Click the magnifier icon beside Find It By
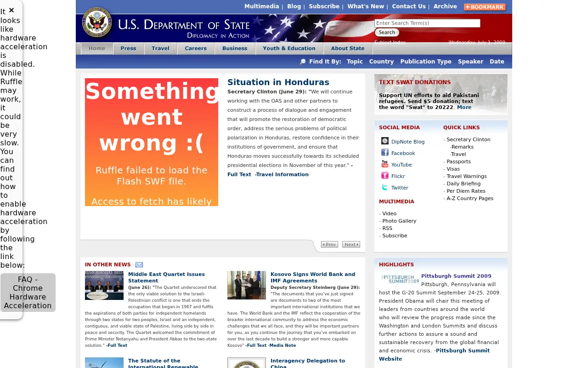Viewport: 588px width, 368px height. click(302, 62)
